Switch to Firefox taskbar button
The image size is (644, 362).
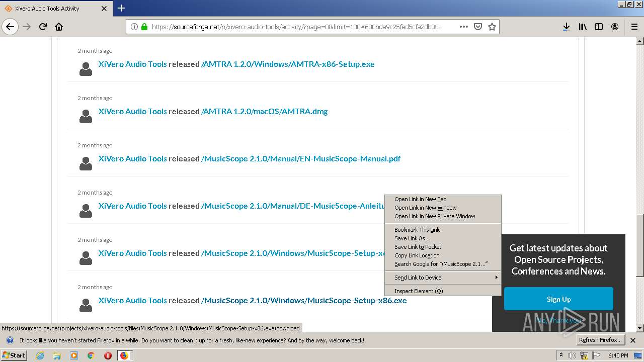[x=124, y=355]
